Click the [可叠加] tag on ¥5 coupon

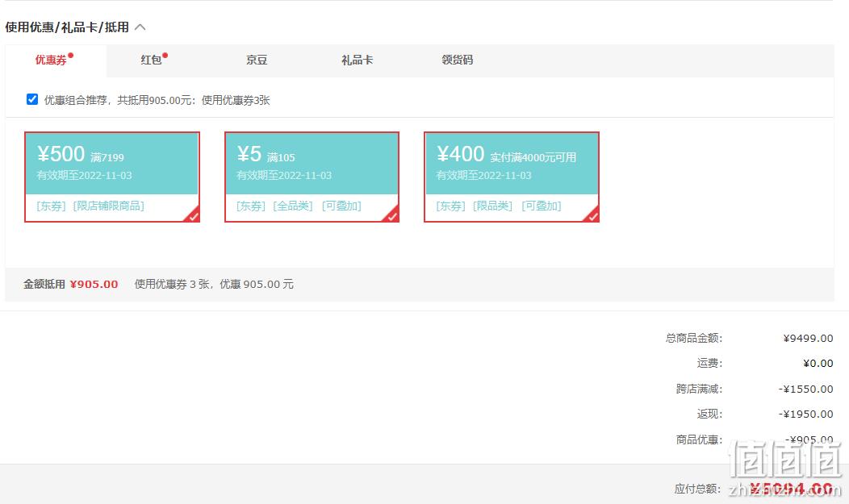pos(341,206)
